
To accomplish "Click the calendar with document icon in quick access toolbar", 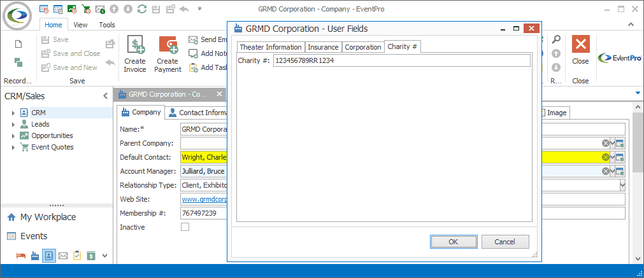I will pos(58,9).
